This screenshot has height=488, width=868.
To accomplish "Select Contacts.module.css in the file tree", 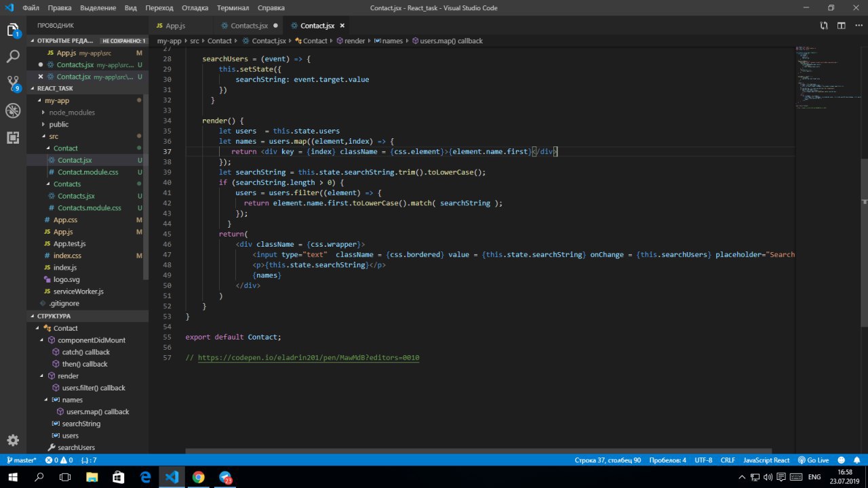I will (x=89, y=208).
